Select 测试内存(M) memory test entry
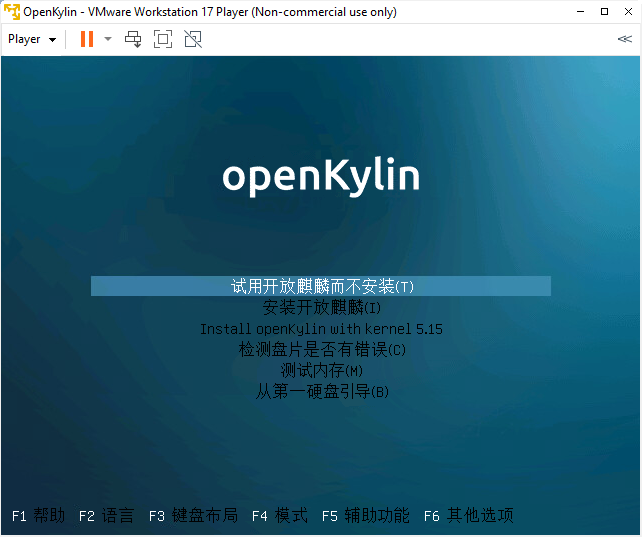Screen dimensions: 642x537 (x=321, y=370)
